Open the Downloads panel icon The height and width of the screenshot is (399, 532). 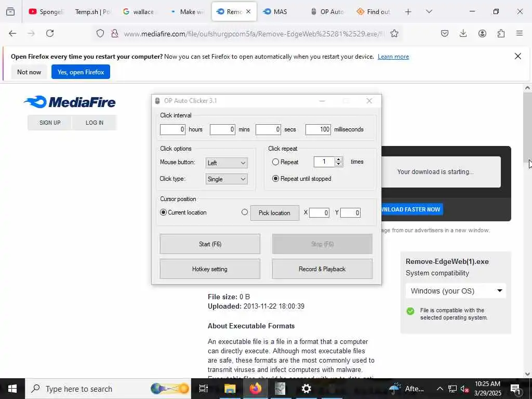pos(463,33)
